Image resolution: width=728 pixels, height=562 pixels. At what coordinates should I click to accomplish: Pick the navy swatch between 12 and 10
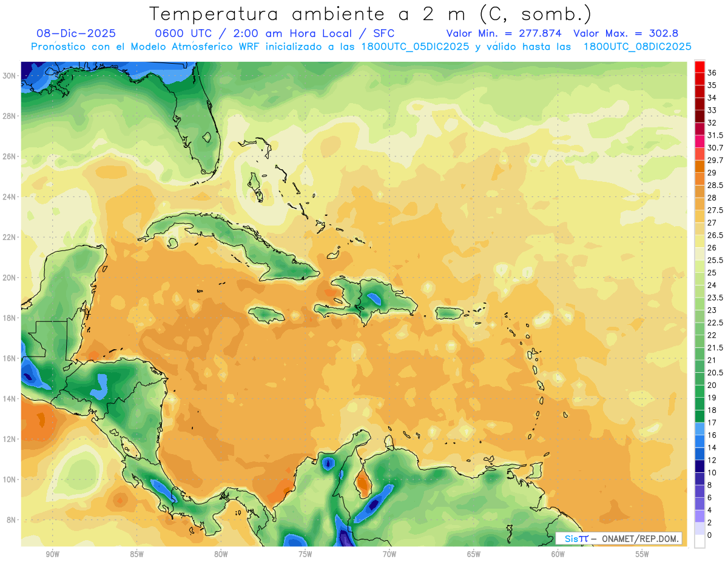[699, 466]
